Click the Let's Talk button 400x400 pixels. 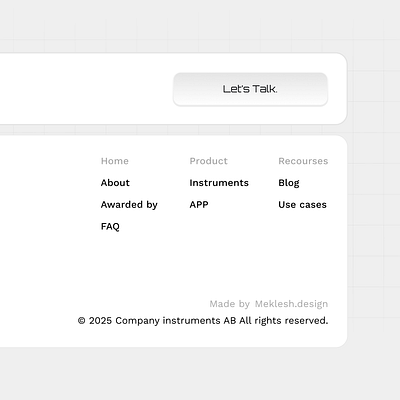point(250,89)
